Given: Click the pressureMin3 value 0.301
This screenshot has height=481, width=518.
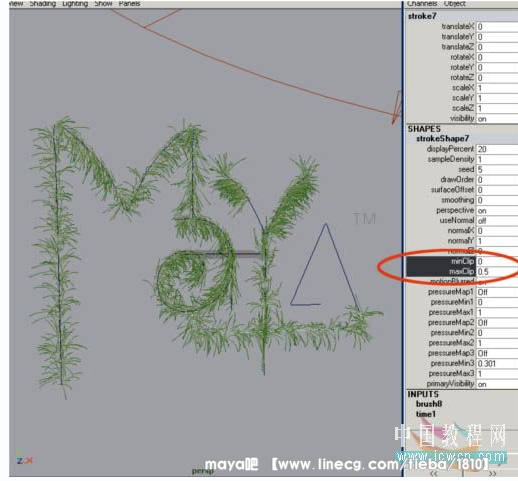Looking at the screenshot, I should click(497, 364).
